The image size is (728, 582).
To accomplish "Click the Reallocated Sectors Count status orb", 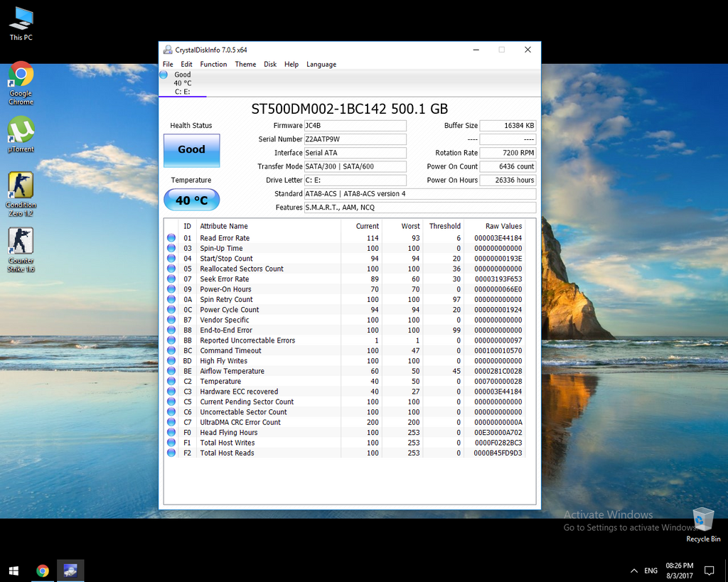I will [171, 269].
